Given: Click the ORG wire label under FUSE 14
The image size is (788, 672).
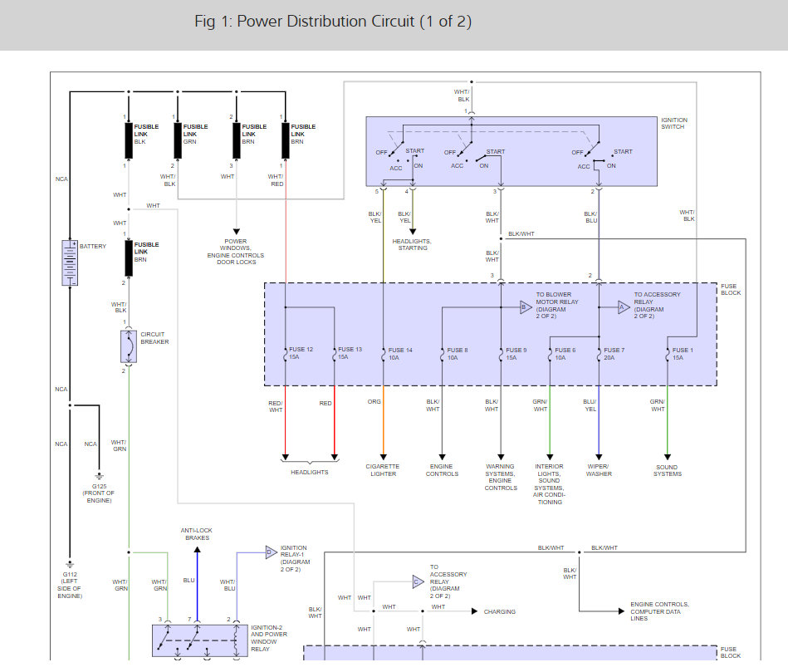Looking at the screenshot, I should 374,401.
